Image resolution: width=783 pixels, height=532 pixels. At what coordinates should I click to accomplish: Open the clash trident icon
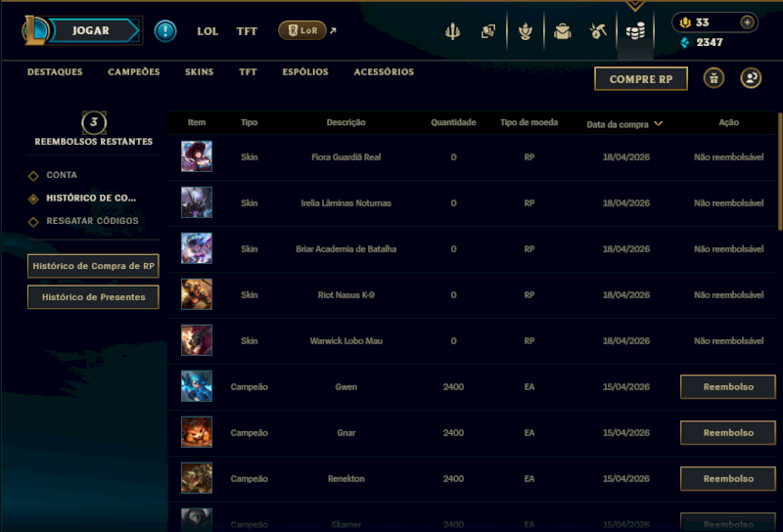[x=452, y=31]
